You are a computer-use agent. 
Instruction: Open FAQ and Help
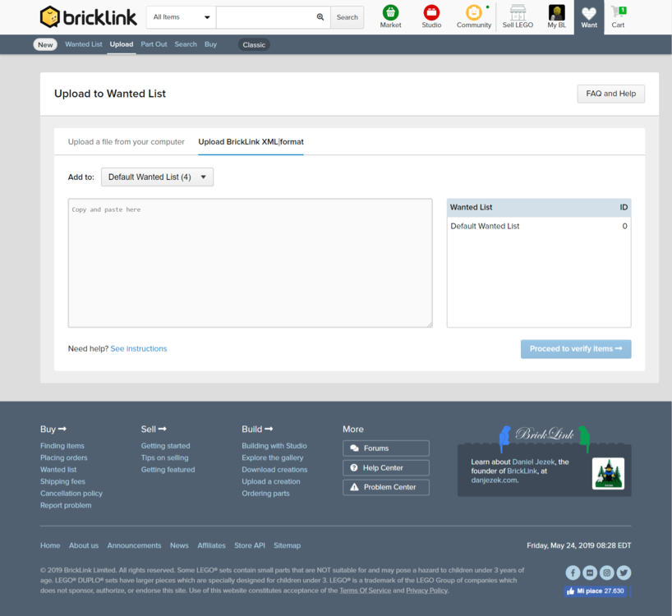[610, 94]
